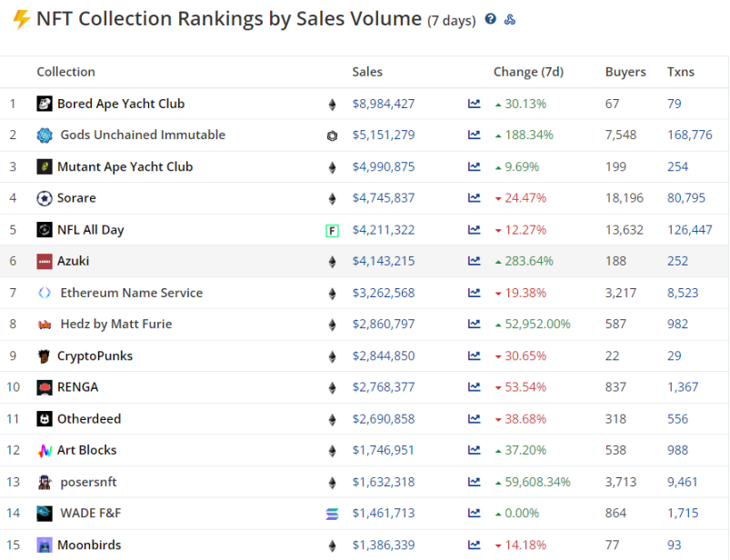Open sales chart icon for Gods Unchained Immutable
Image resolution: width=730 pixels, height=560 pixels.
pyautogui.click(x=474, y=135)
